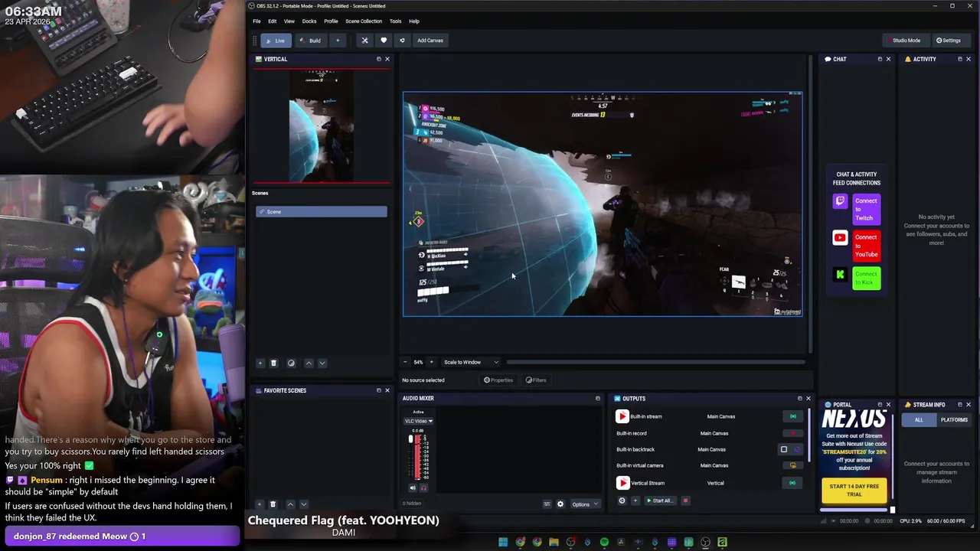Image resolution: width=980 pixels, height=551 pixels.
Task: Open scene filters icon in Scenes toolbar
Action: pos(291,364)
